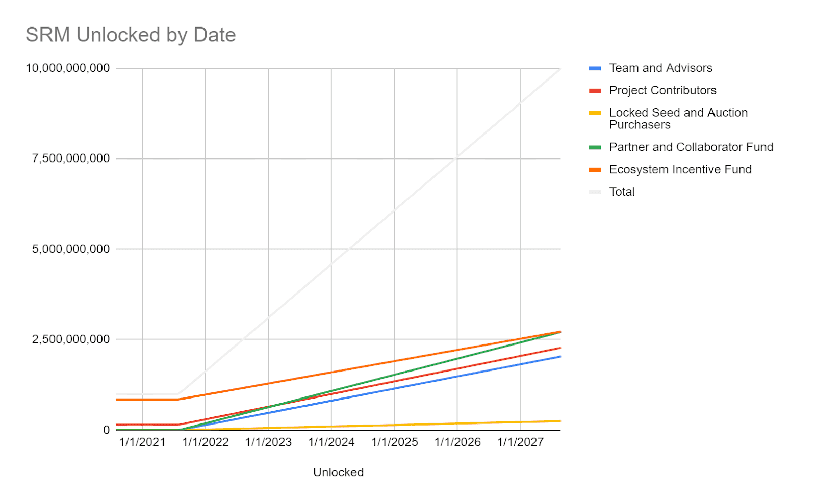Click the 5,000,000,000 y-axis label
816x504 pixels.
click(x=71, y=249)
